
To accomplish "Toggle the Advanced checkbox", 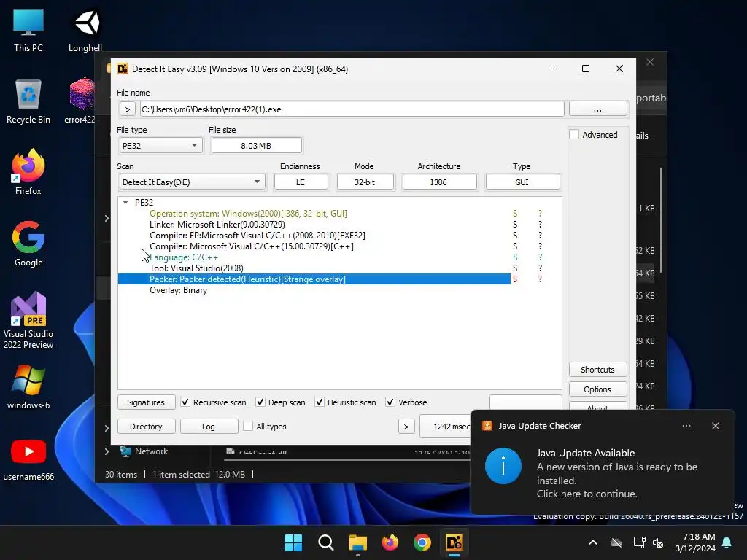I will 575,135.
